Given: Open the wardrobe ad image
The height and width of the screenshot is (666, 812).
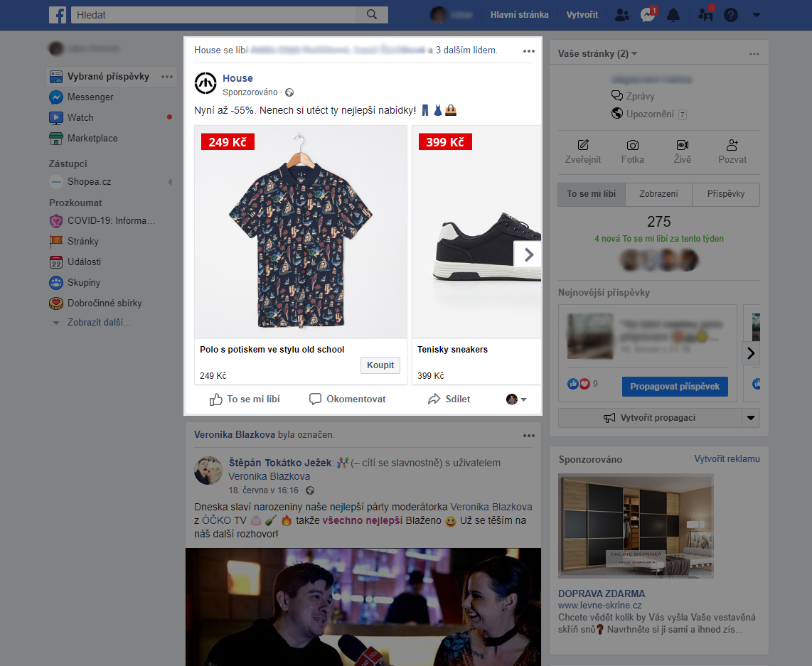Looking at the screenshot, I should (636, 526).
